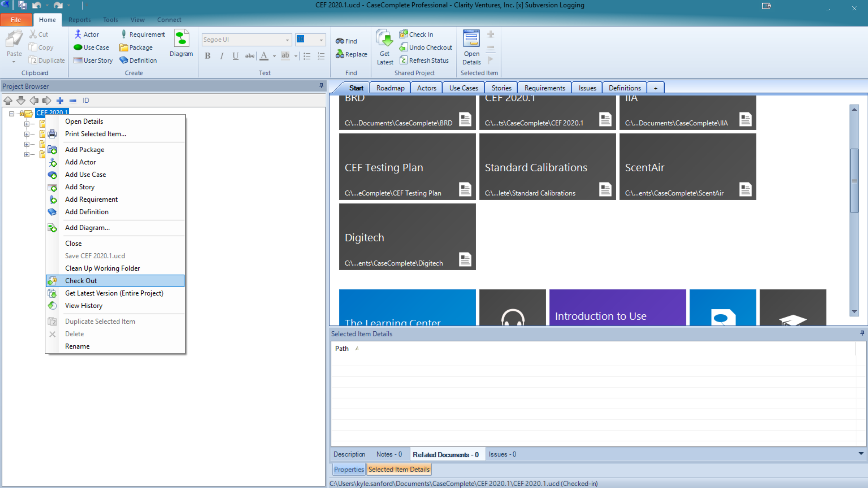Select Add Package in context menu

pos(115,150)
